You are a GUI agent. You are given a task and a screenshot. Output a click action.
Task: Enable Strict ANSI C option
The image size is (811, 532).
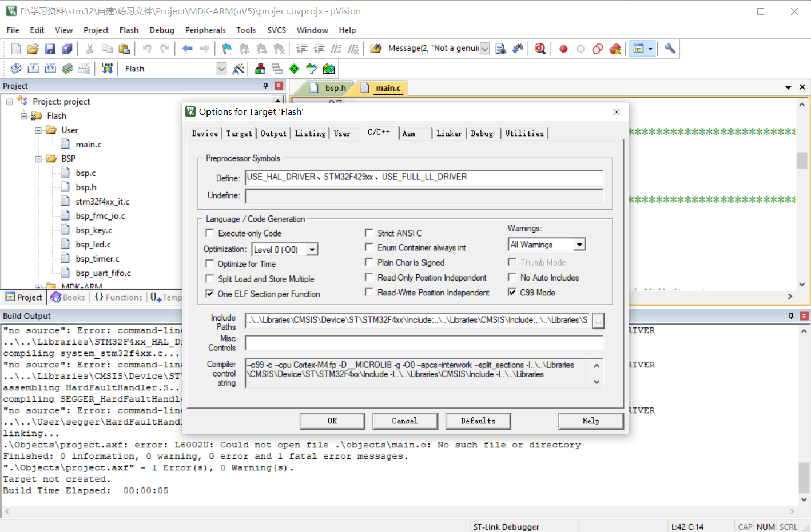point(369,233)
